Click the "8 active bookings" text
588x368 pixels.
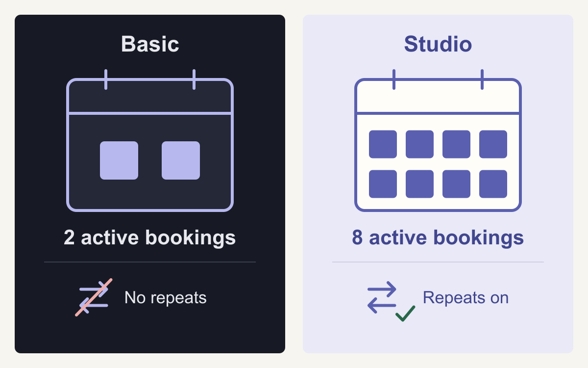[x=438, y=238]
